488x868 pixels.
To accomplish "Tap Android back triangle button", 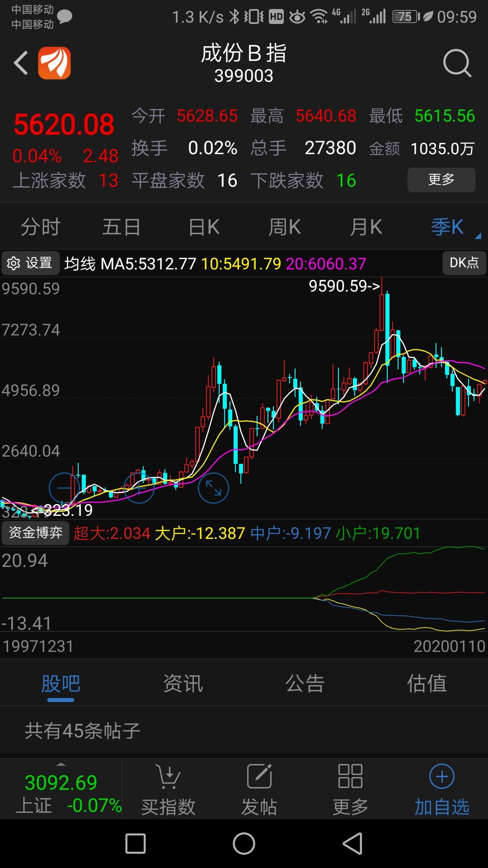I will [353, 844].
